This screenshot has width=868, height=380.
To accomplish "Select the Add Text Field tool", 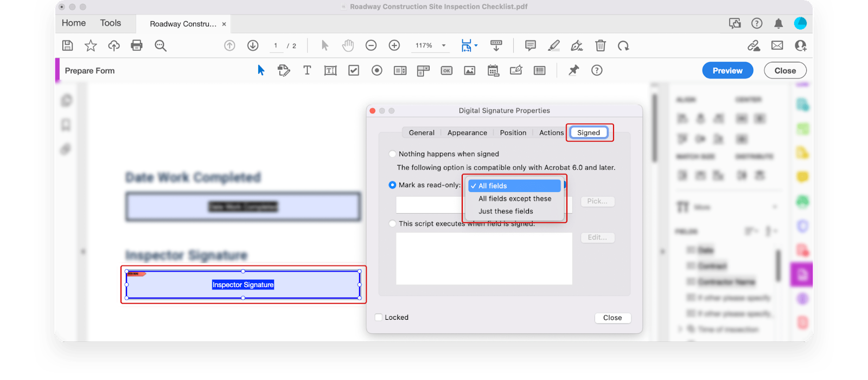I will (330, 70).
